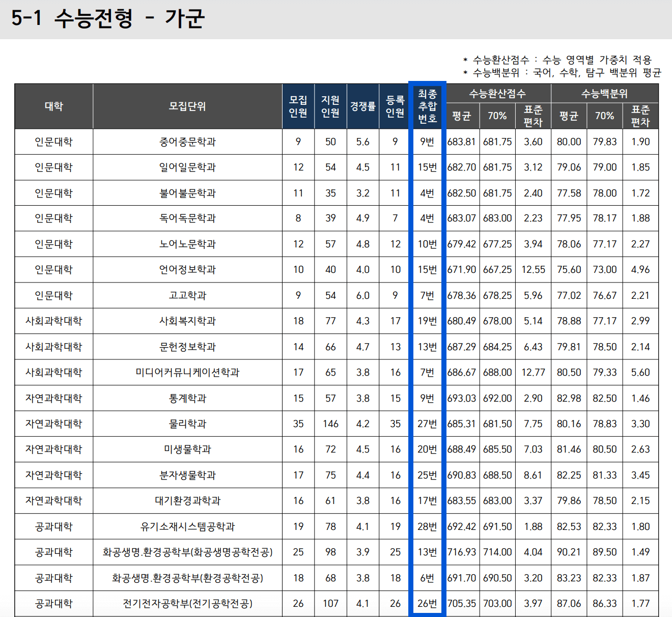Click the 고고학과 department name
This screenshot has height=617, width=672.
point(187,295)
